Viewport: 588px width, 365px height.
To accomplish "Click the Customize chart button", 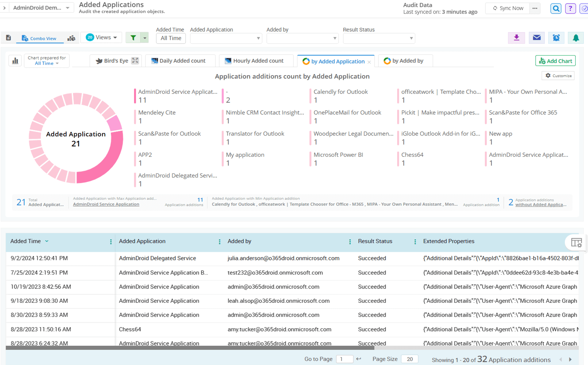I will (558, 75).
